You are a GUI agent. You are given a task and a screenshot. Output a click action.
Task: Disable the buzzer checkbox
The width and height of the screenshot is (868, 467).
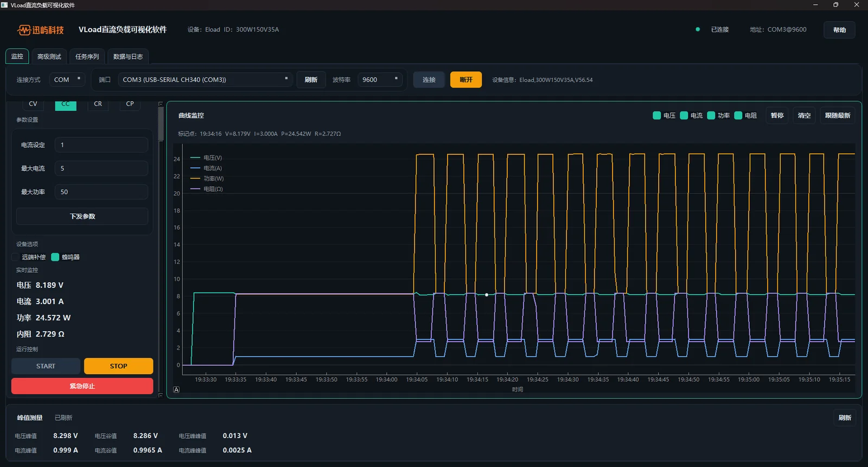[55, 257]
